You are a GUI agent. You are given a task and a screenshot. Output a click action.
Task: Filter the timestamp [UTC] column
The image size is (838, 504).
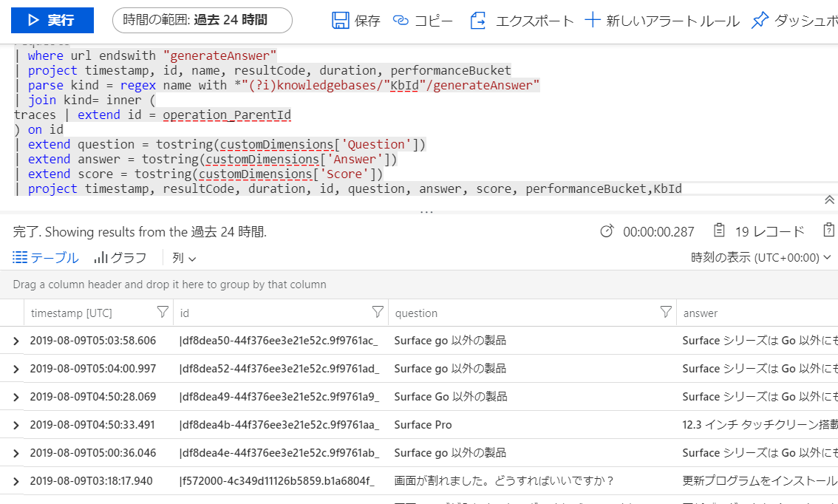pos(163,312)
